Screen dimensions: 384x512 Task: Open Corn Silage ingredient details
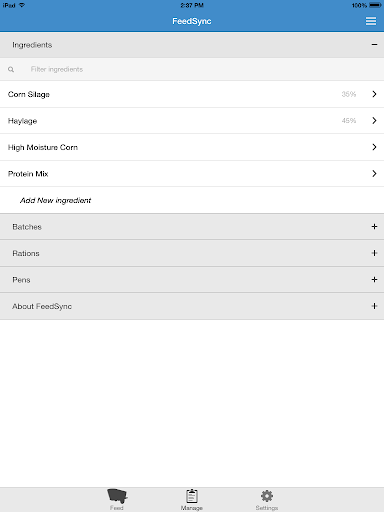[x=192, y=94]
